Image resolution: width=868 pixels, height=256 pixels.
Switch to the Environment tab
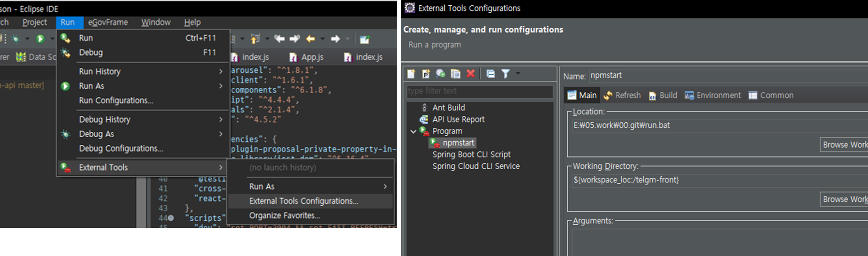pos(713,95)
